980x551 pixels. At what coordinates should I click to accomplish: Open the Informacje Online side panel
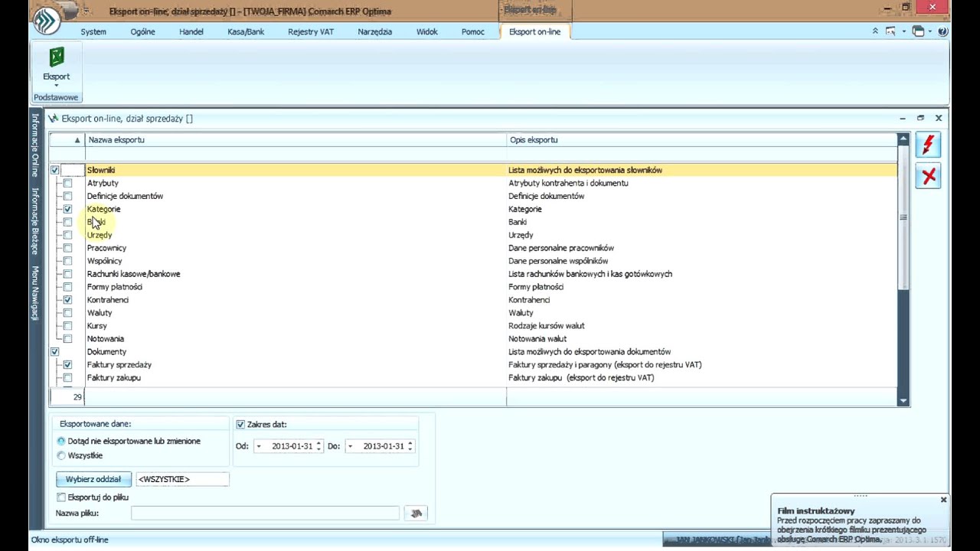[x=35, y=145]
